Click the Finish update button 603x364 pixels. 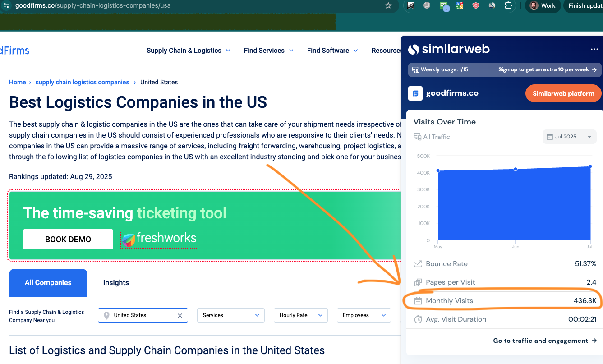pos(585,5)
